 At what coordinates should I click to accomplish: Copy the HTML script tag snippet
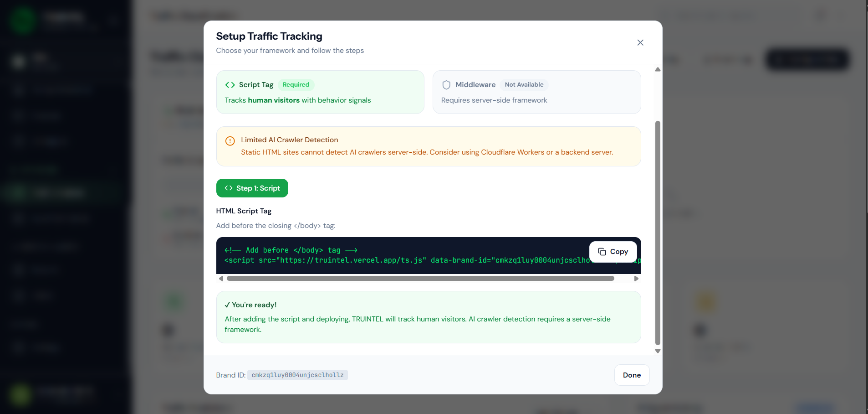point(613,252)
